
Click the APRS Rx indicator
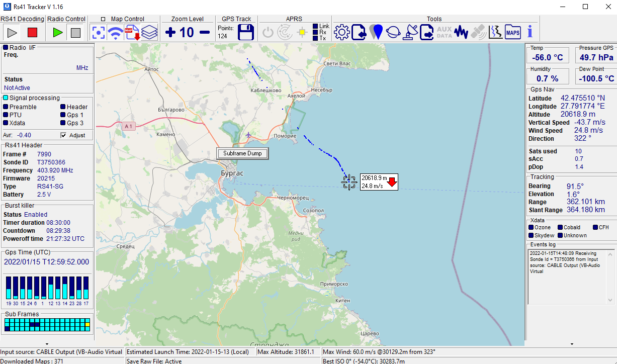(315, 32)
